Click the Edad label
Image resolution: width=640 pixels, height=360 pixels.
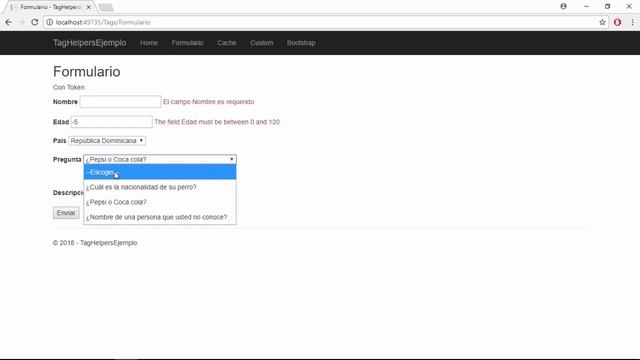click(61, 122)
